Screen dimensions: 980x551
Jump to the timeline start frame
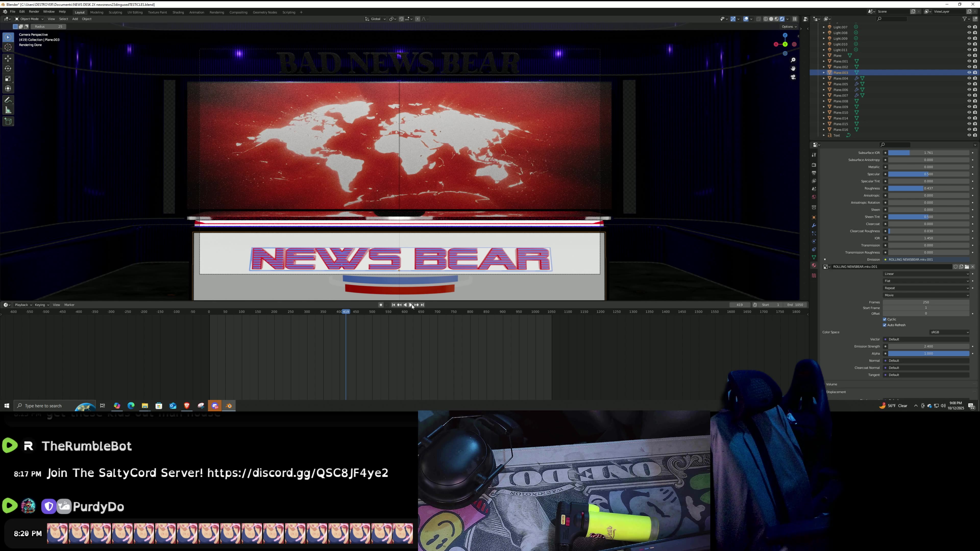point(393,305)
